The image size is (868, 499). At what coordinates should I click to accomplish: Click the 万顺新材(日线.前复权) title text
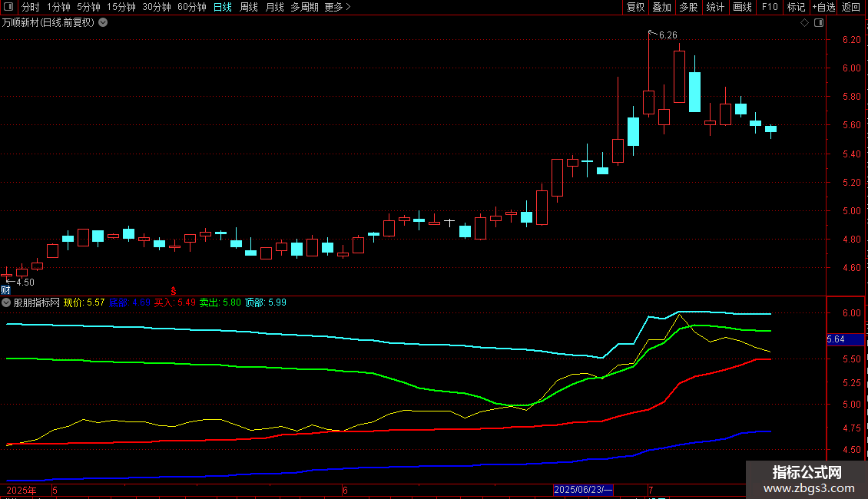point(48,23)
